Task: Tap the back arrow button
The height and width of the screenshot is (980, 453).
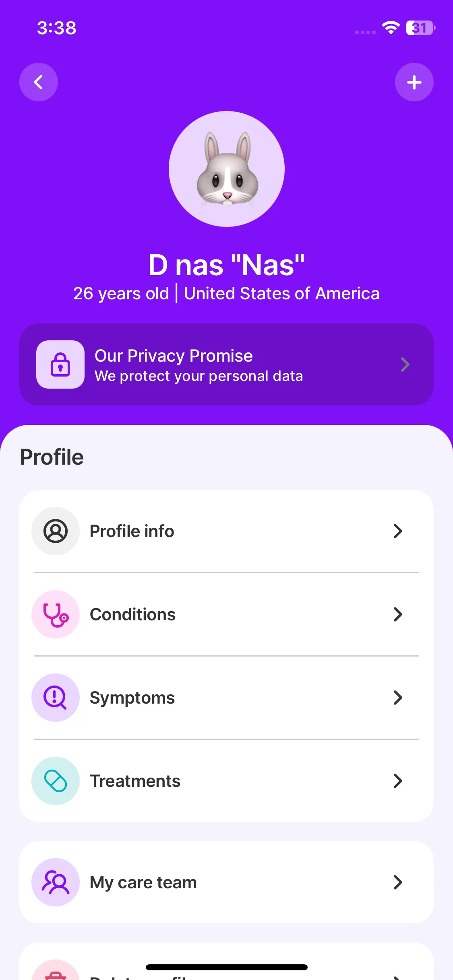Action: coord(39,82)
